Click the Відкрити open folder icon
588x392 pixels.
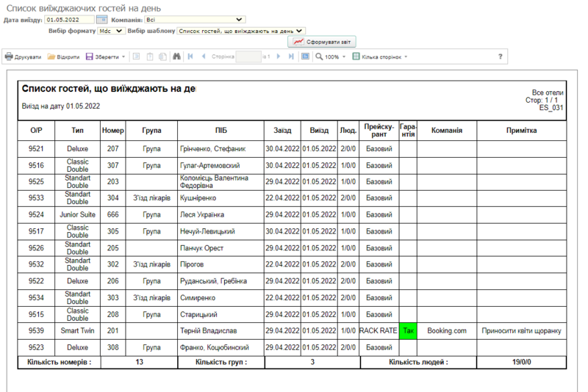click(51, 57)
